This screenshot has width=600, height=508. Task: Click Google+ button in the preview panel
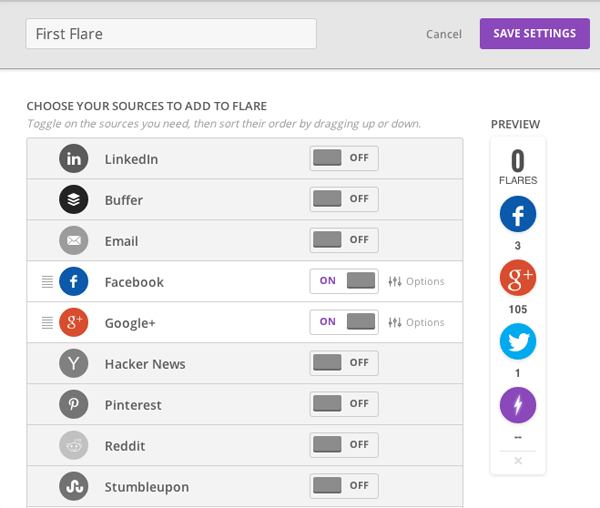[x=518, y=278]
